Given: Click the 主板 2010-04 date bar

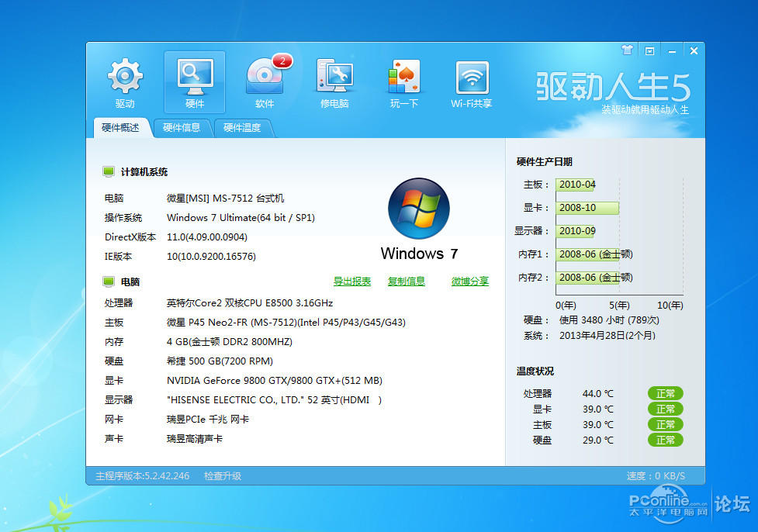Looking at the screenshot, I should (575, 185).
